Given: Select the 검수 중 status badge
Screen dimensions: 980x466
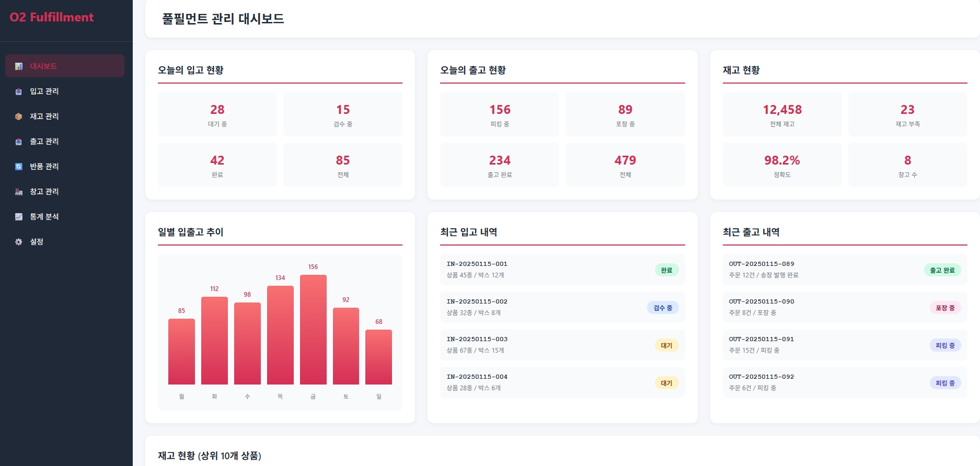Looking at the screenshot, I should click(662, 308).
